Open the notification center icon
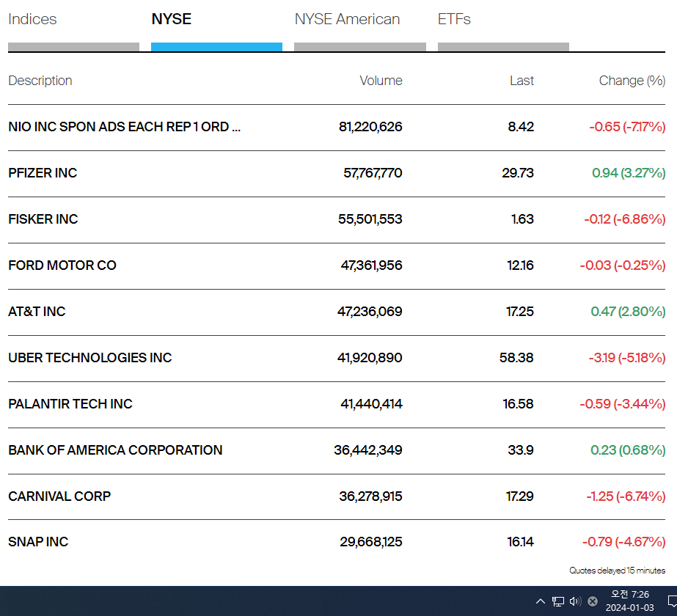This screenshot has height=616, width=677. coord(673,601)
